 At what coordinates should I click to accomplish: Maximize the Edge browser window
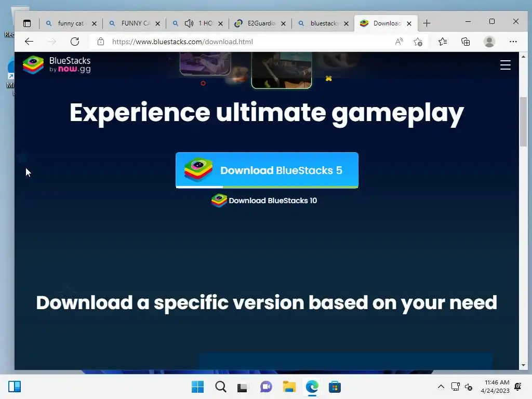pyautogui.click(x=492, y=21)
